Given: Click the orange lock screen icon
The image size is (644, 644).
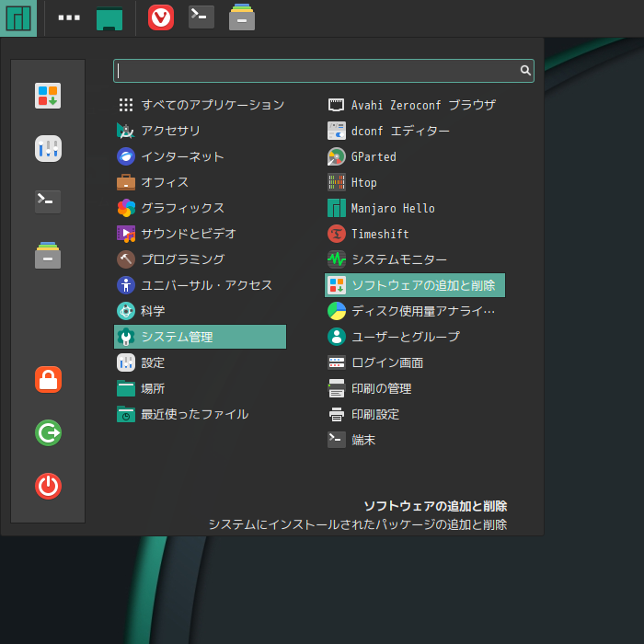Looking at the screenshot, I should click(48, 379).
